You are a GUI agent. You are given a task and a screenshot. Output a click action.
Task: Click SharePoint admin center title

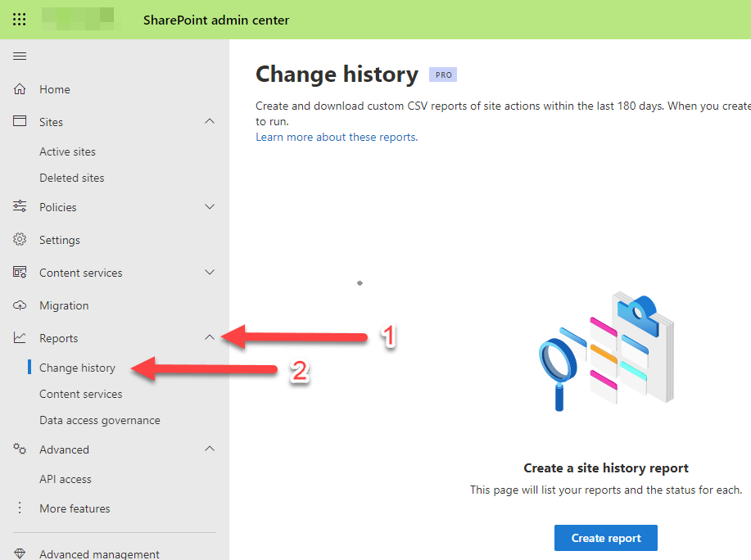pyautogui.click(x=216, y=20)
